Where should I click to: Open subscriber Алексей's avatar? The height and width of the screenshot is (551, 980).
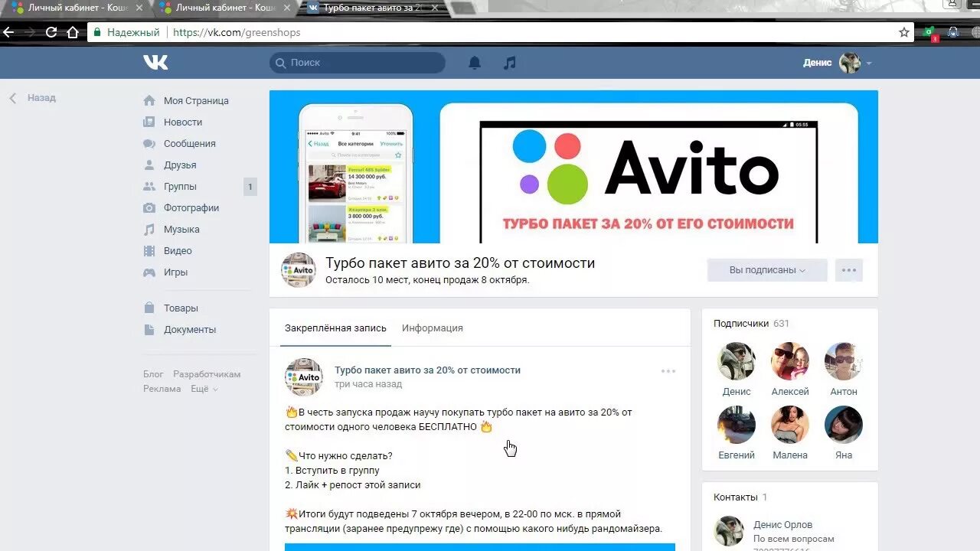click(790, 361)
